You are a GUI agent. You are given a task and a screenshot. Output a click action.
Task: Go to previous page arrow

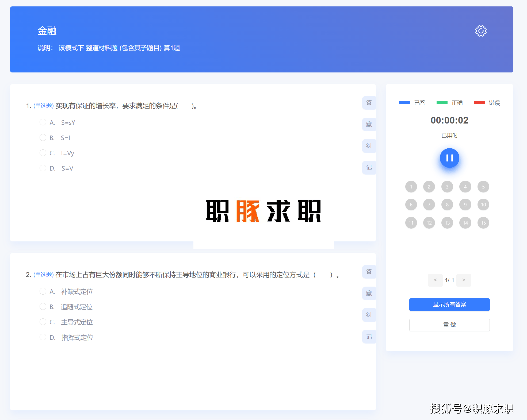click(435, 280)
